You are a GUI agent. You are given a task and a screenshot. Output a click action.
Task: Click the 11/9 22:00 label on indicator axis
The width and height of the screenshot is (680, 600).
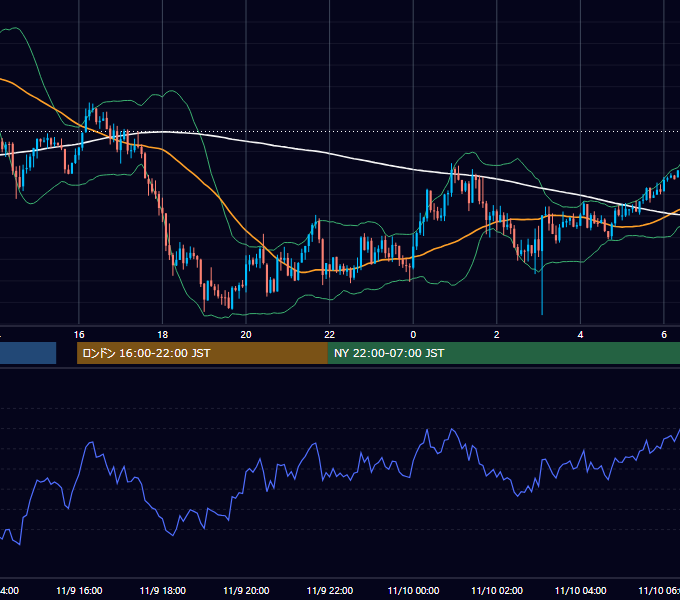pos(330,590)
